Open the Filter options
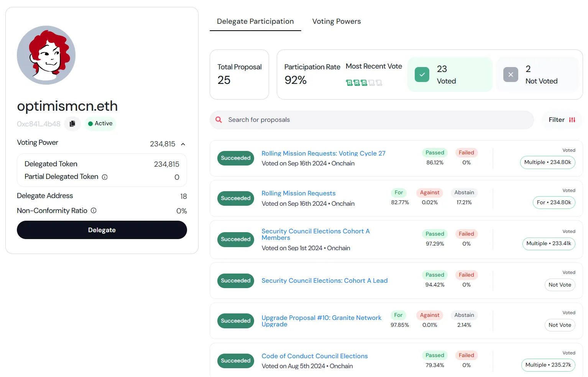Image resolution: width=588 pixels, height=377 pixels. [562, 120]
